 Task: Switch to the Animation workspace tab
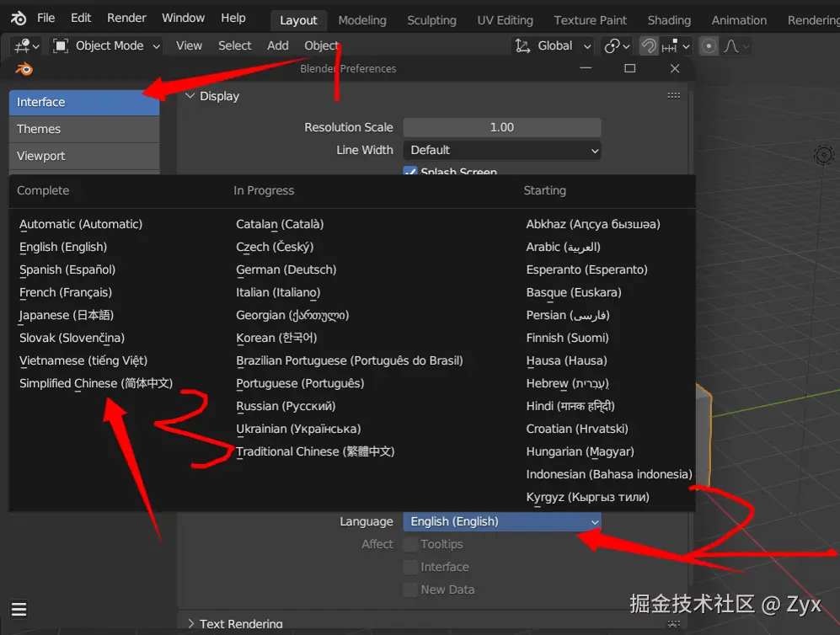[739, 20]
